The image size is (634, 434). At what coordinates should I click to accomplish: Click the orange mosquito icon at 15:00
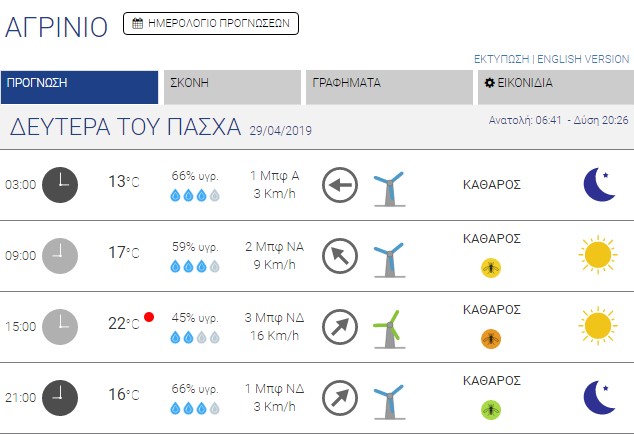pyautogui.click(x=491, y=337)
